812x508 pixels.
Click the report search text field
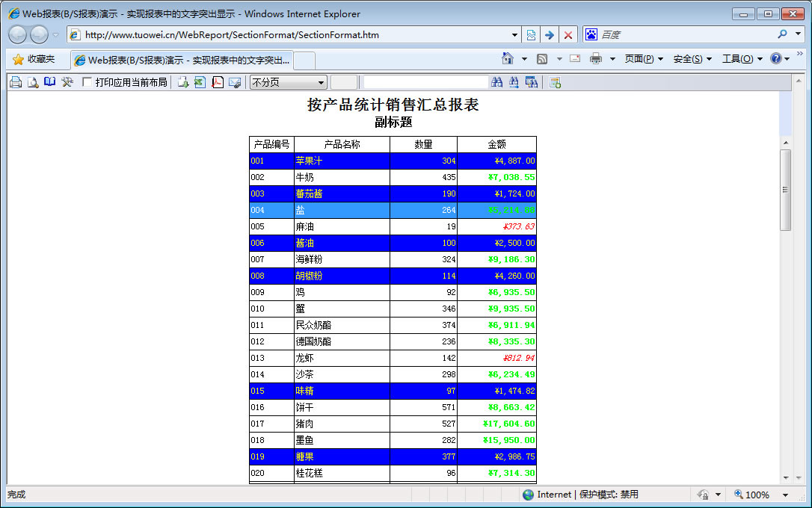click(x=425, y=82)
